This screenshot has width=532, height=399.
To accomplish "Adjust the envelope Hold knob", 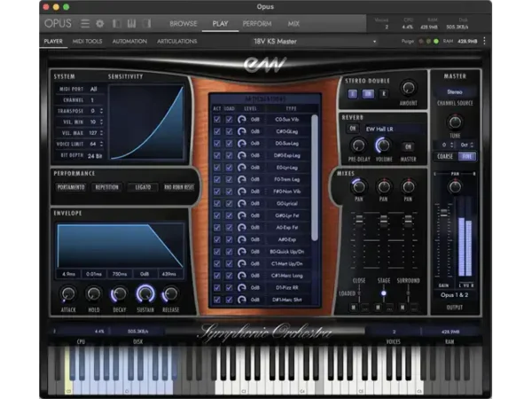I will pos(94,293).
